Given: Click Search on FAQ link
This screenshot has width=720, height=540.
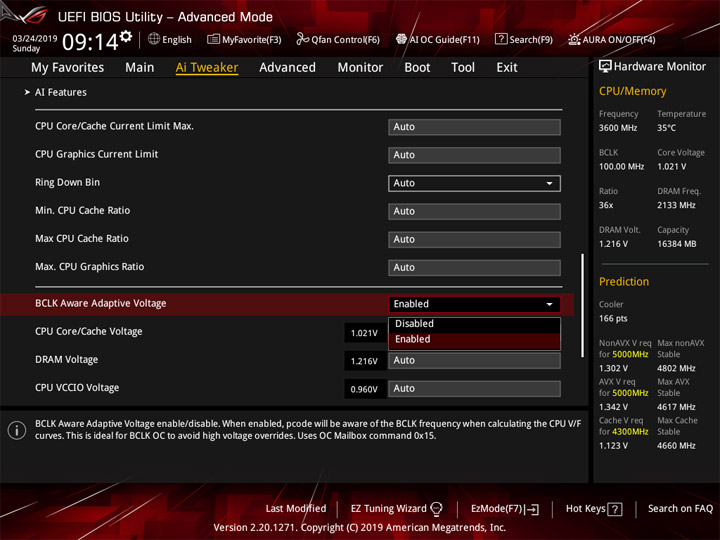Looking at the screenshot, I should pyautogui.click(x=680, y=509).
